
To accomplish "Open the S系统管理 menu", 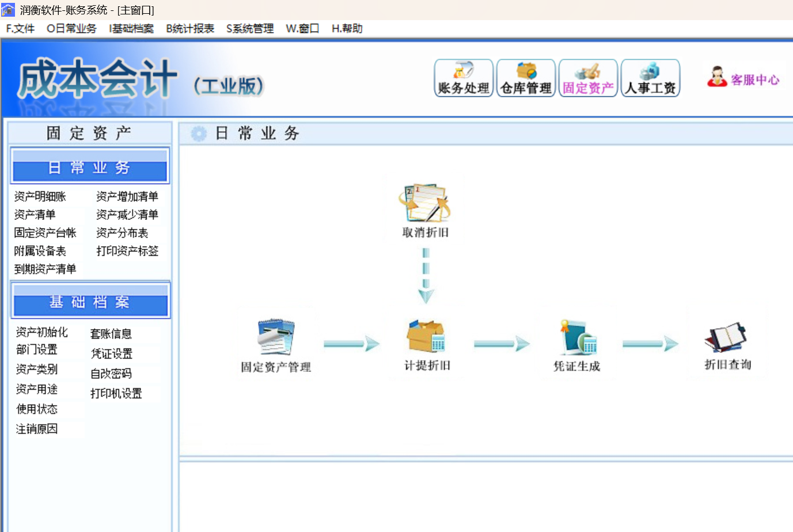I will 250,29.
